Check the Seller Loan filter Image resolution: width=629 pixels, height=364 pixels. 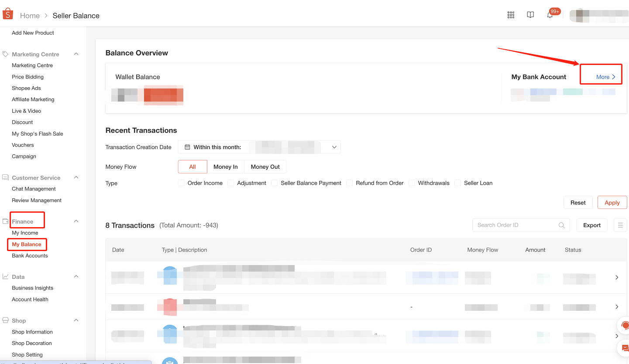point(457,183)
